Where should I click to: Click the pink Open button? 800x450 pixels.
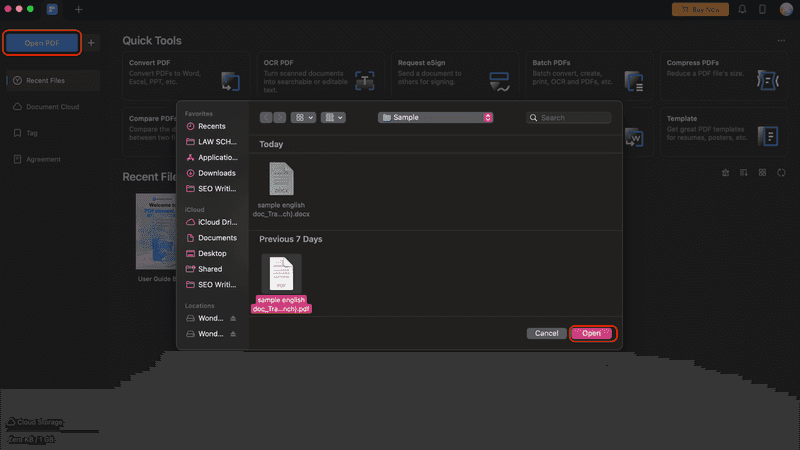[x=592, y=333]
